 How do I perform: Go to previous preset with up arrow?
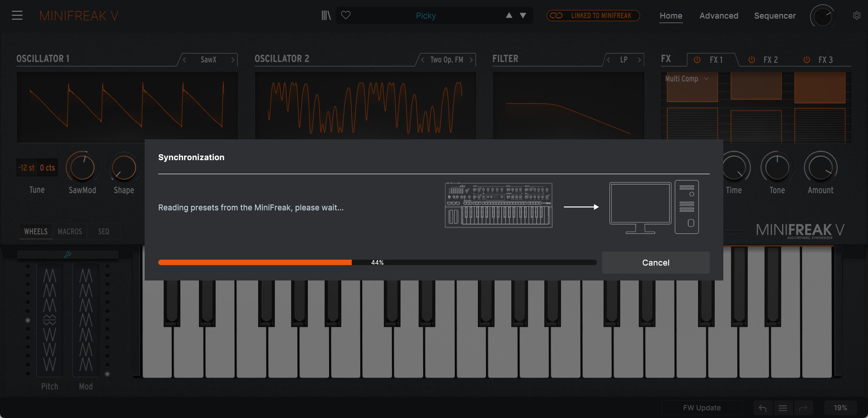coord(509,15)
